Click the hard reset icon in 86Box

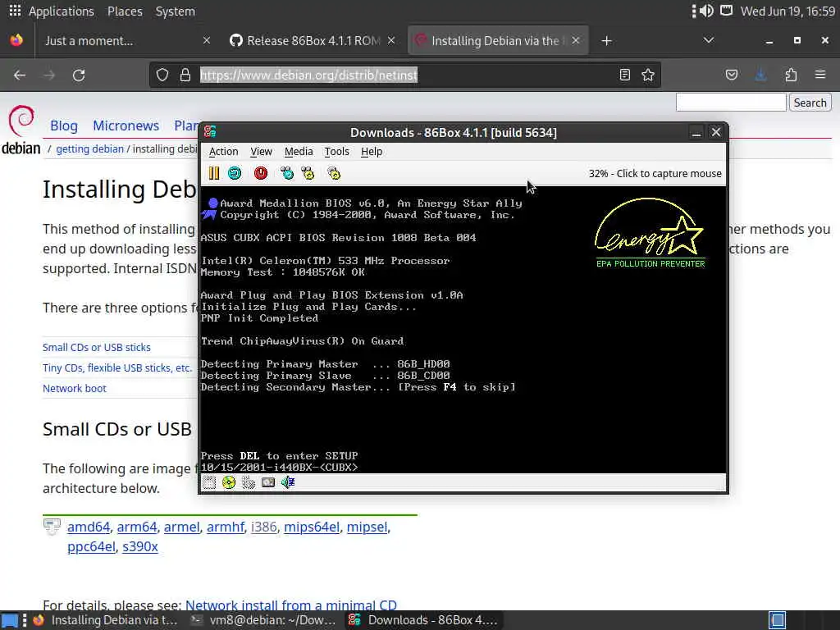(x=235, y=173)
